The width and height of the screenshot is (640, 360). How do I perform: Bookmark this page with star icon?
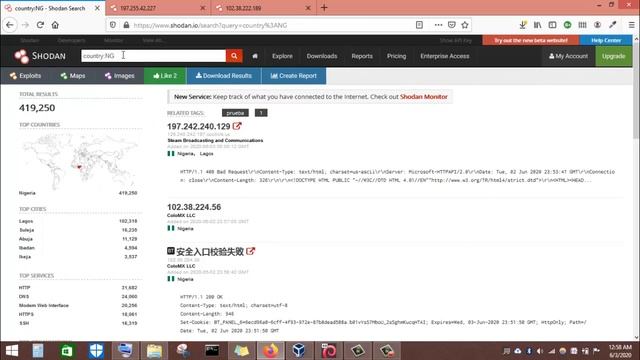(x=465, y=25)
